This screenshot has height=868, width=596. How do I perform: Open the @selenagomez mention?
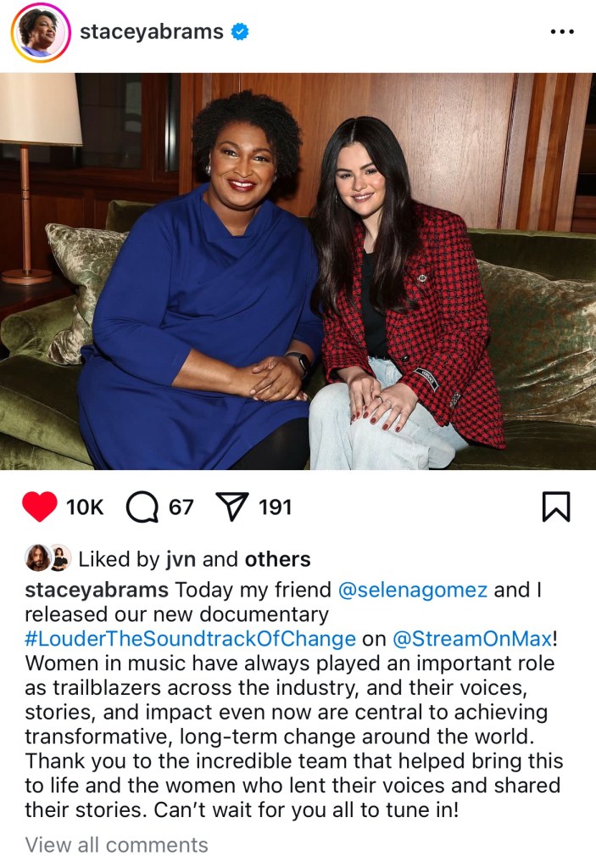click(412, 590)
